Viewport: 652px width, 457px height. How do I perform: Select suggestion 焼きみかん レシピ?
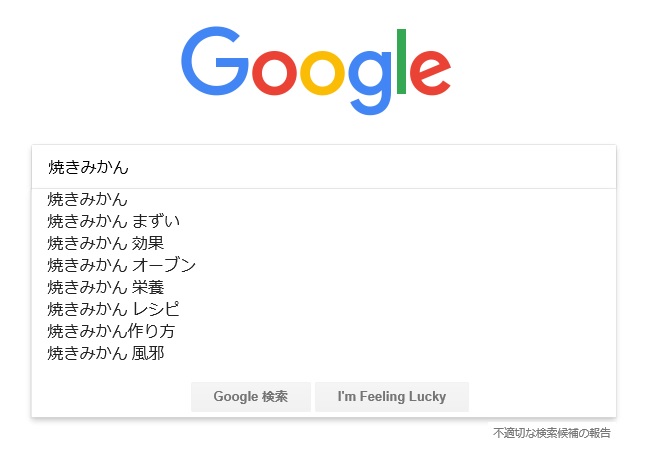(113, 309)
